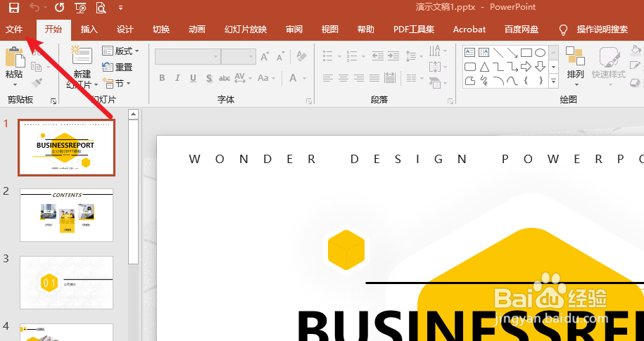The width and height of the screenshot is (644, 341).
Task: Open the font size combo box
Action: click(x=239, y=57)
